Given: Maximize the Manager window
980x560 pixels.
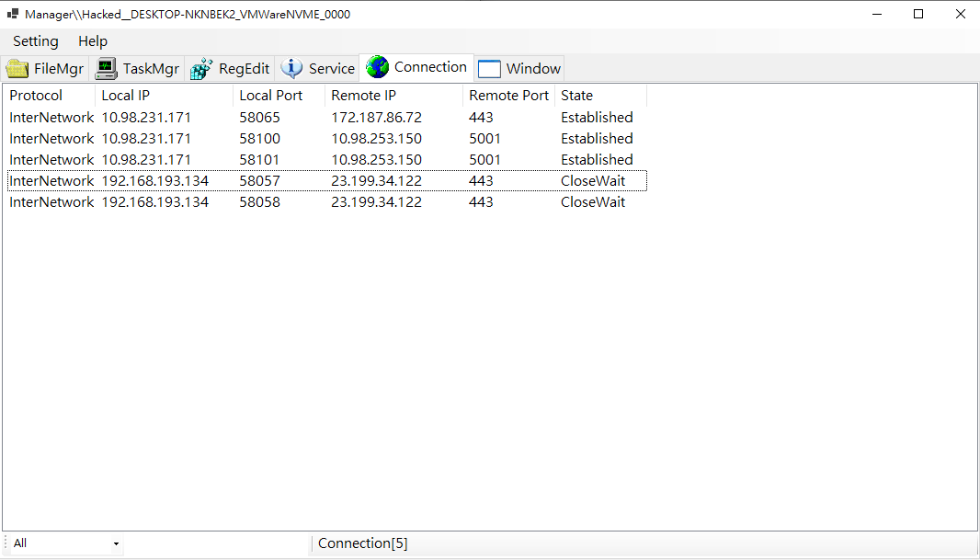Looking at the screenshot, I should (x=918, y=14).
